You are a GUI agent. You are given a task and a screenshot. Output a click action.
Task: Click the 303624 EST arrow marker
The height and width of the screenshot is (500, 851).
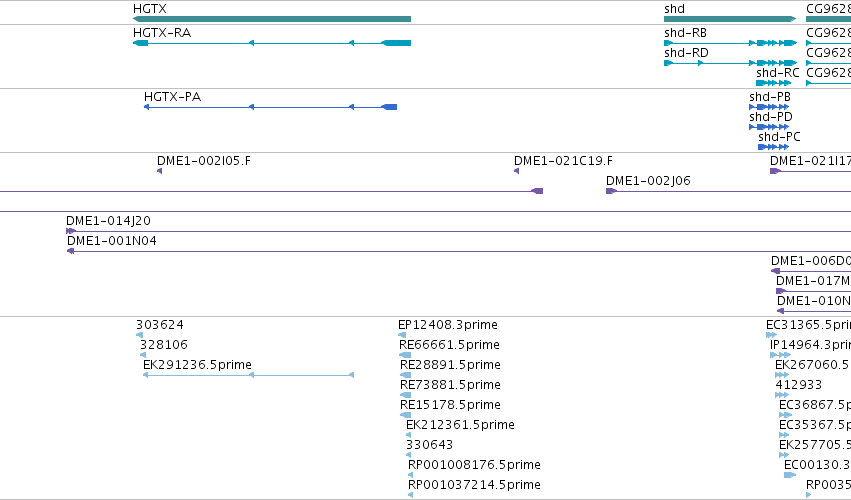(139, 335)
